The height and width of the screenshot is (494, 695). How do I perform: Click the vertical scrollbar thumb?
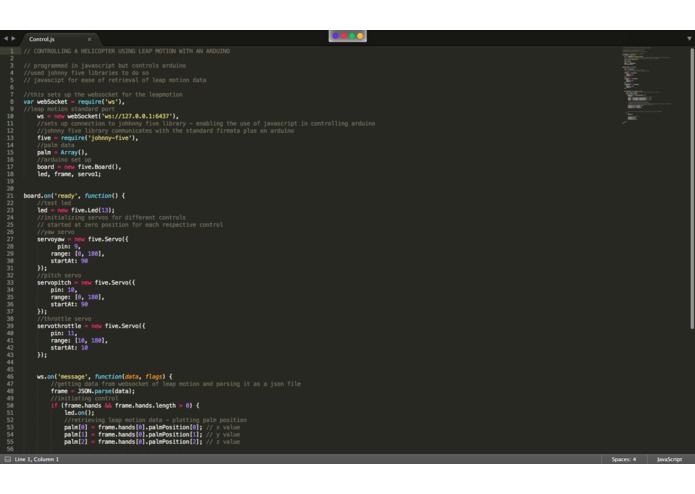click(x=692, y=188)
